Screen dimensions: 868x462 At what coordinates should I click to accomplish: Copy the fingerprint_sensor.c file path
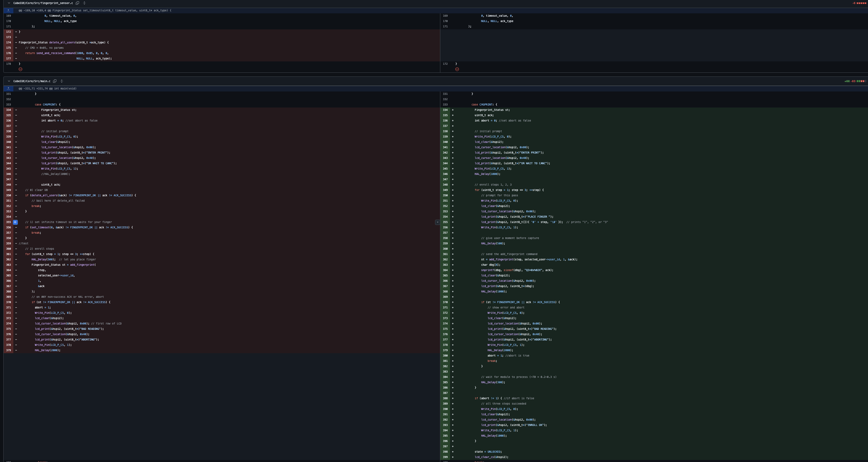coord(77,3)
